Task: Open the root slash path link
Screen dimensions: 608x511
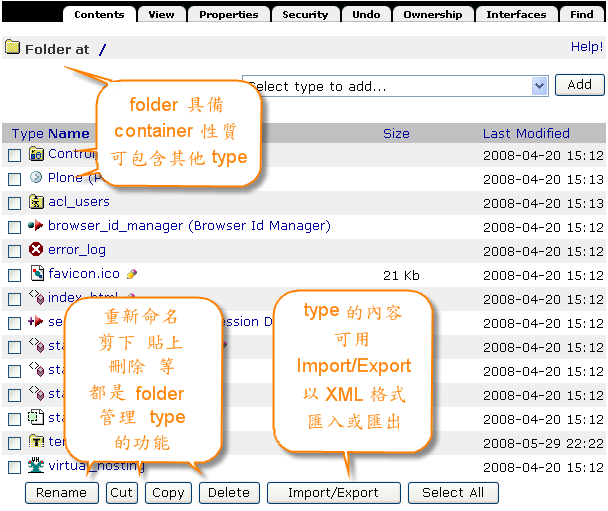Action: tap(102, 49)
